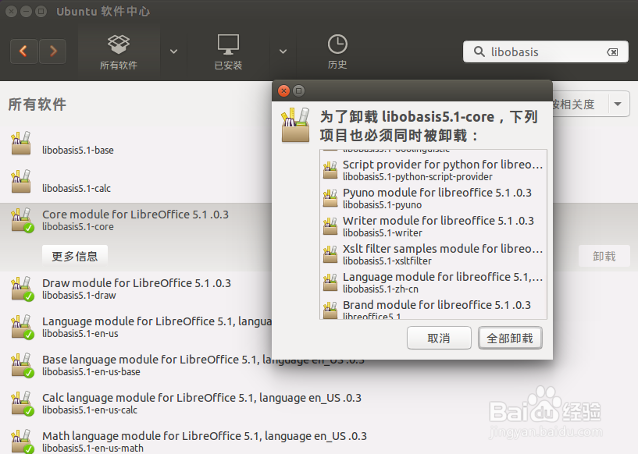Select Calc language module for LibreOffice row
Viewport: 638px width, 454px height.
319,404
